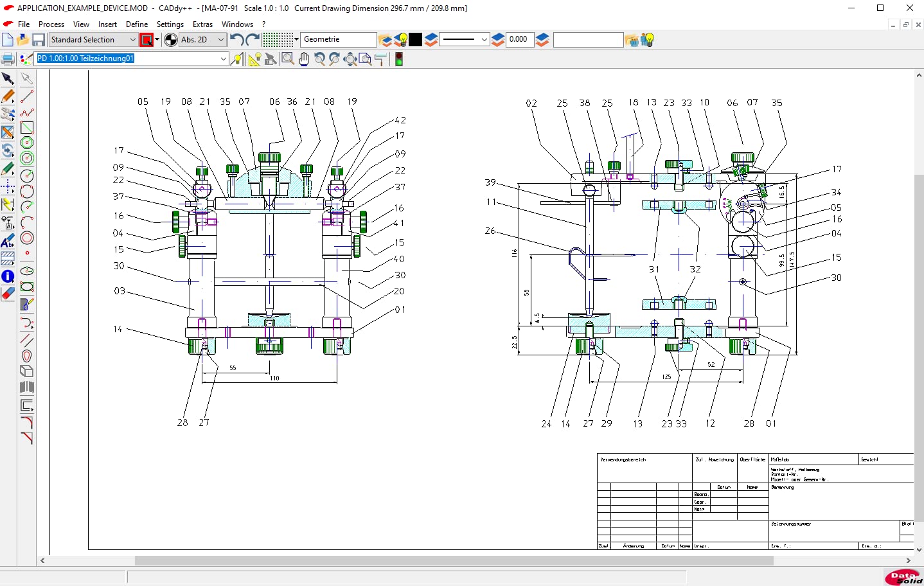The width and height of the screenshot is (924, 586).
Task: Toggle the grid display button
Action: (278, 40)
